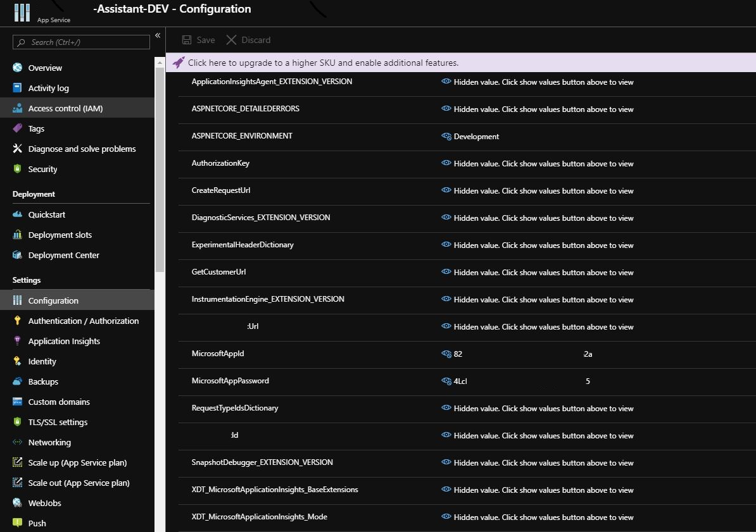Open the Overview page
This screenshot has width=756, height=532.
coord(44,68)
